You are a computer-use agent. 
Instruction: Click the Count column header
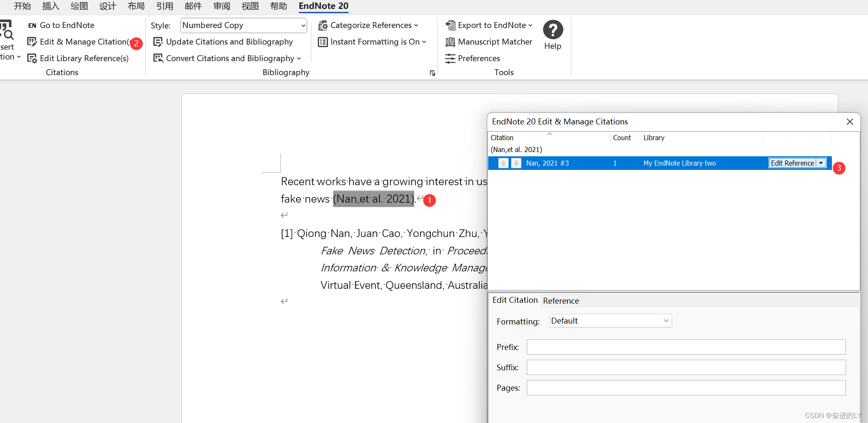pyautogui.click(x=622, y=138)
